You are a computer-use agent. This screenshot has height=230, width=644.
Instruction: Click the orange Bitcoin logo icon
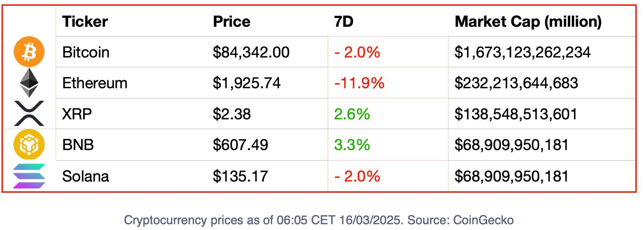pyautogui.click(x=29, y=52)
